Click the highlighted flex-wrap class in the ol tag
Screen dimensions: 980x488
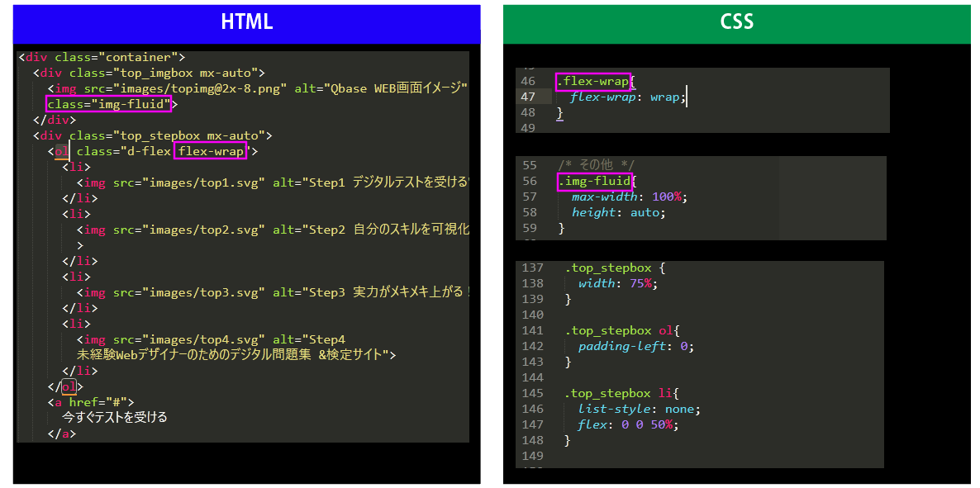tap(211, 151)
